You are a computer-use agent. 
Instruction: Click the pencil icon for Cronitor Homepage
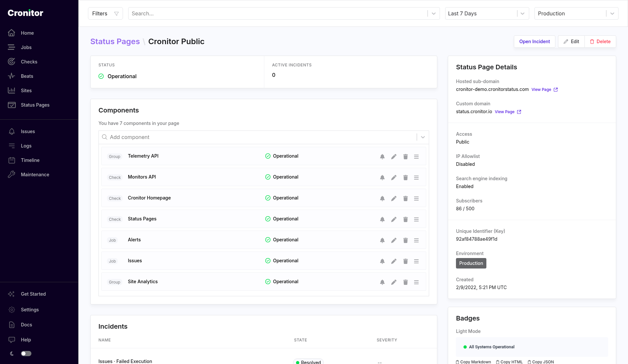click(x=394, y=199)
